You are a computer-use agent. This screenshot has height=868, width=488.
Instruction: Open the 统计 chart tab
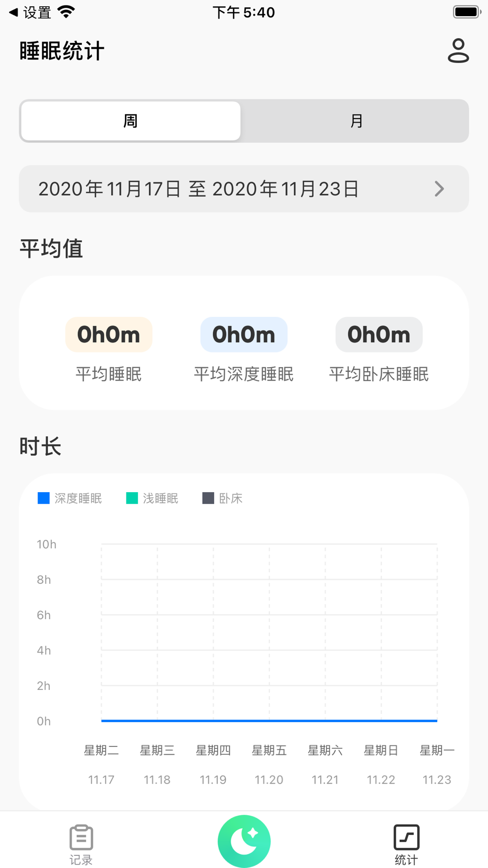point(406,844)
